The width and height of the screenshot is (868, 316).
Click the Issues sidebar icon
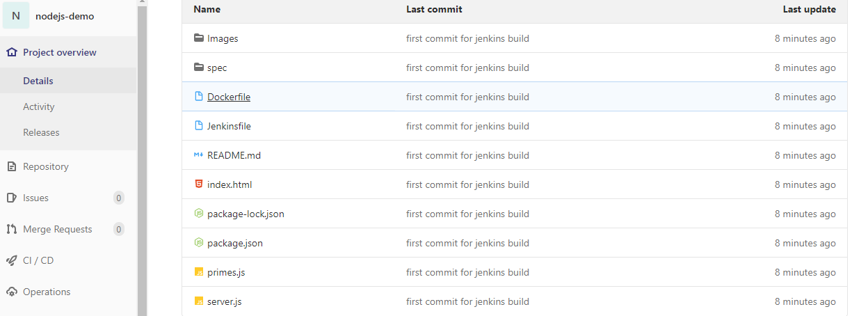[x=11, y=198]
